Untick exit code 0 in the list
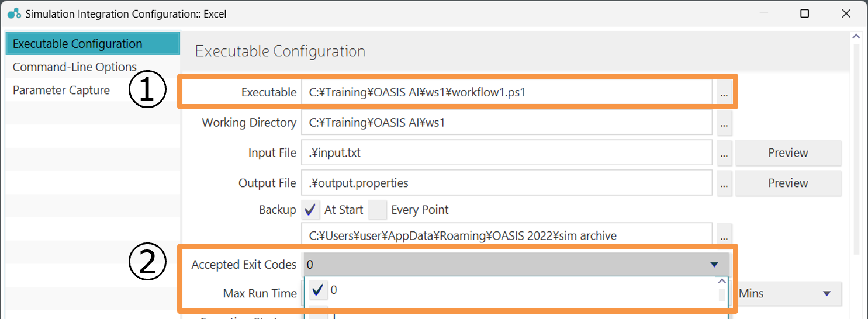The image size is (868, 319). 318,290
